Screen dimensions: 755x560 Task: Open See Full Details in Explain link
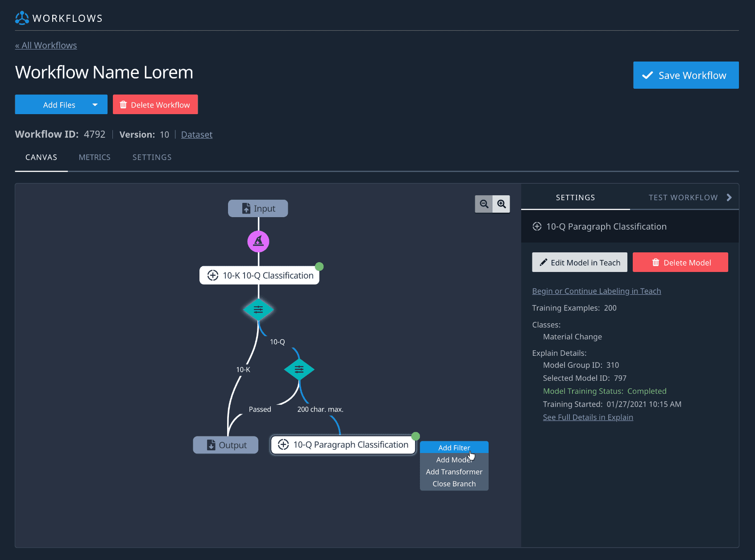tap(588, 417)
